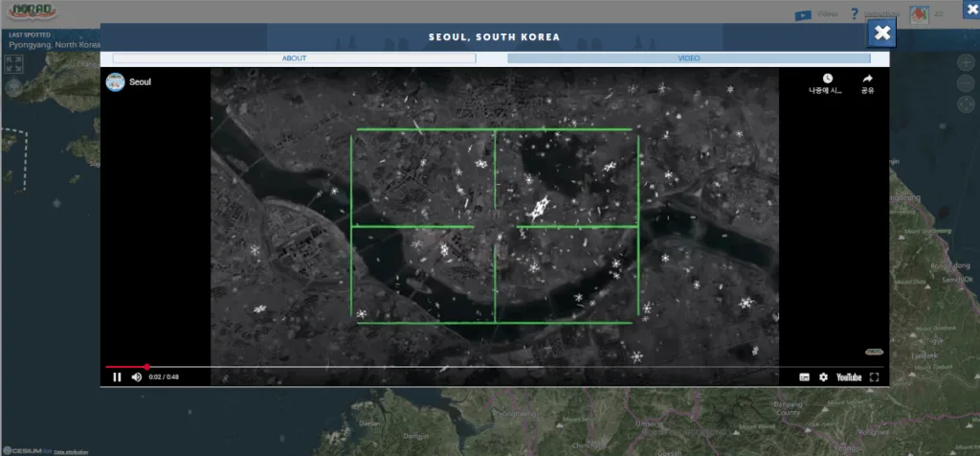This screenshot has height=456, width=980.
Task: Zoom in the map with plus button
Action: click(966, 62)
